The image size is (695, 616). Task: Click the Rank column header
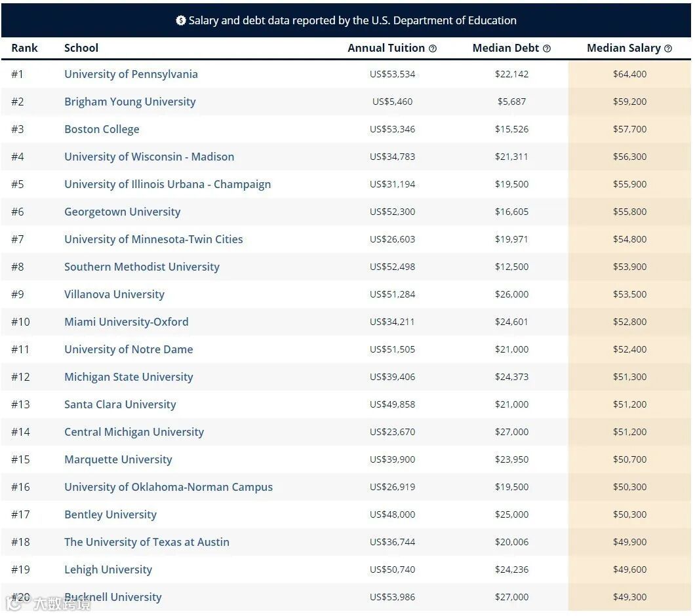pos(24,48)
